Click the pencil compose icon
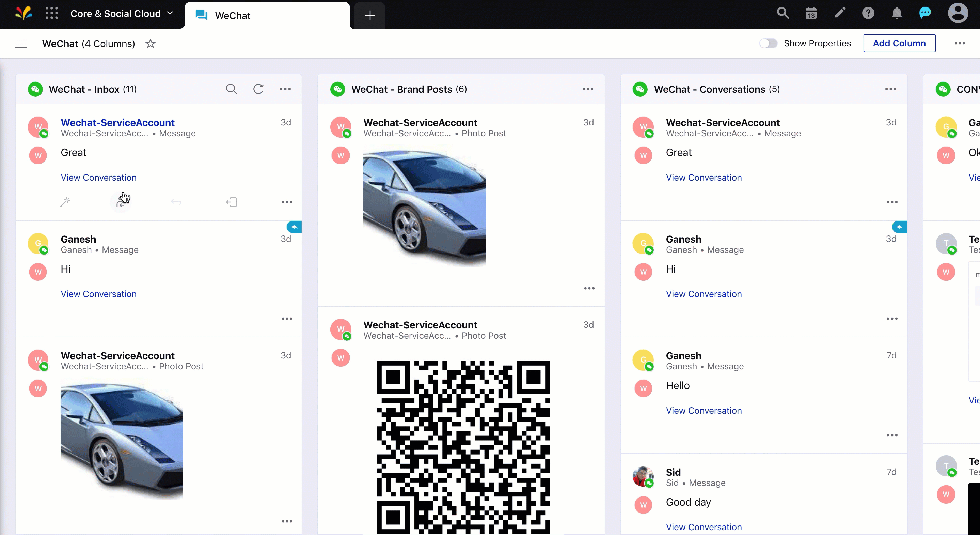Screen dimensions: 980x535 (840, 13)
